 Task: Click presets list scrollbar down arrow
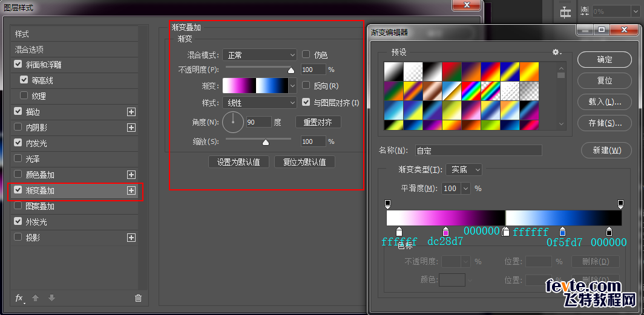(561, 123)
